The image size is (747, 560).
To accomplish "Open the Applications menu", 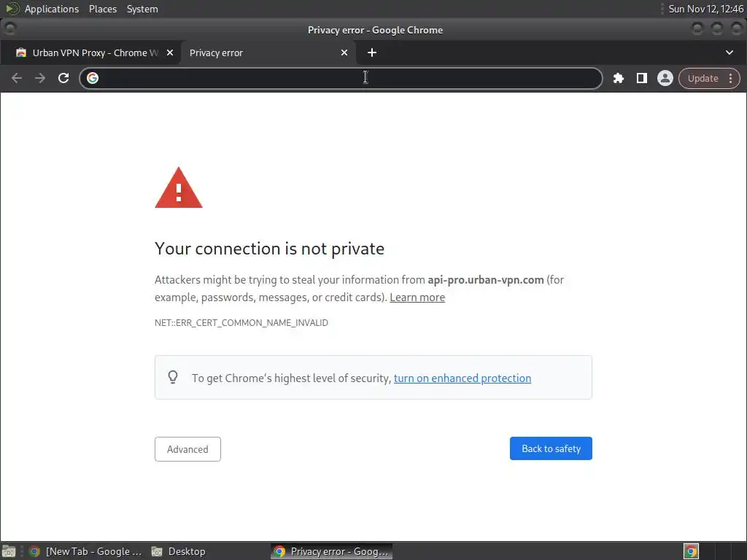I will pos(52,9).
